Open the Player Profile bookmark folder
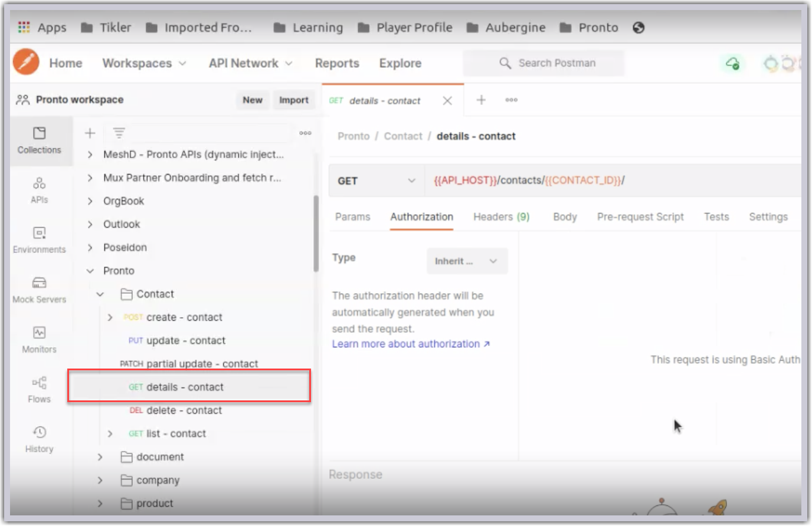The width and height of the screenshot is (812, 526). tap(405, 27)
